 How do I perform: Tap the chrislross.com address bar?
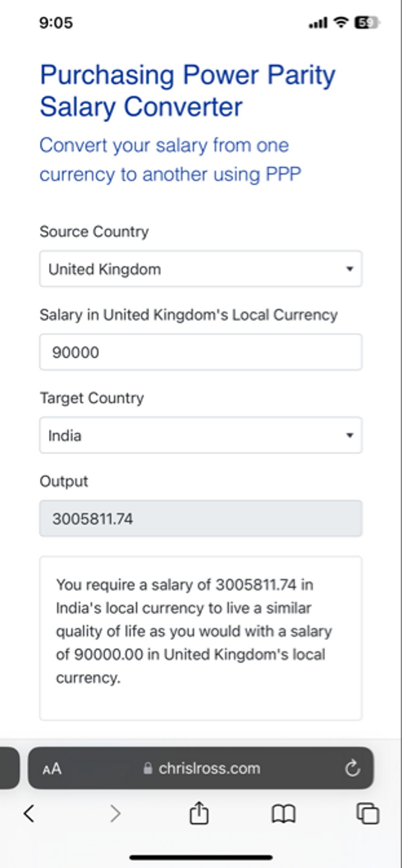click(x=201, y=768)
